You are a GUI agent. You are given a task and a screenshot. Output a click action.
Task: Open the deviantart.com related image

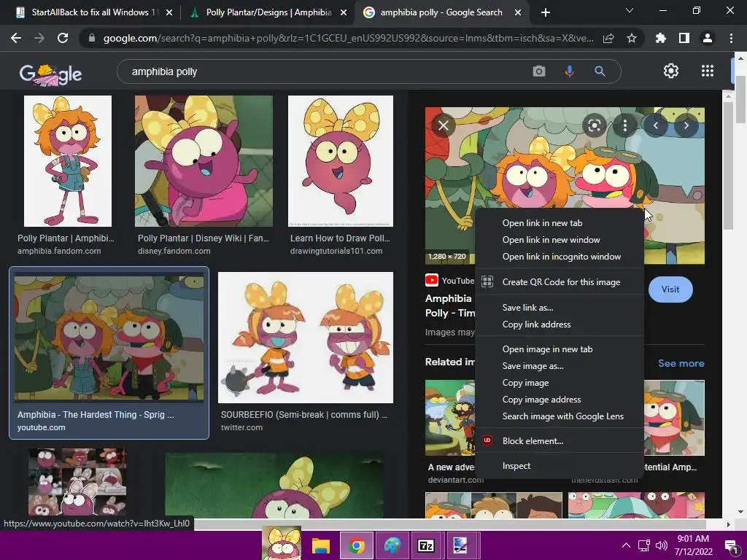pyautogui.click(x=450, y=418)
